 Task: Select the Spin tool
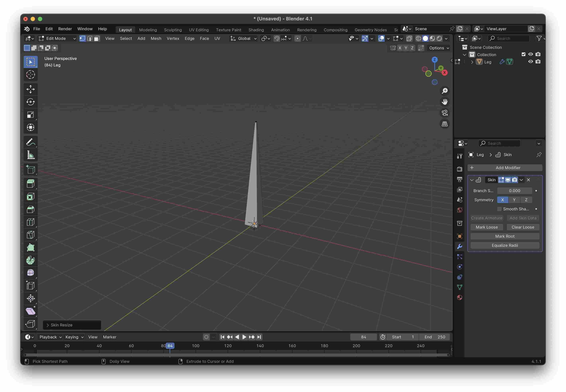pos(30,260)
